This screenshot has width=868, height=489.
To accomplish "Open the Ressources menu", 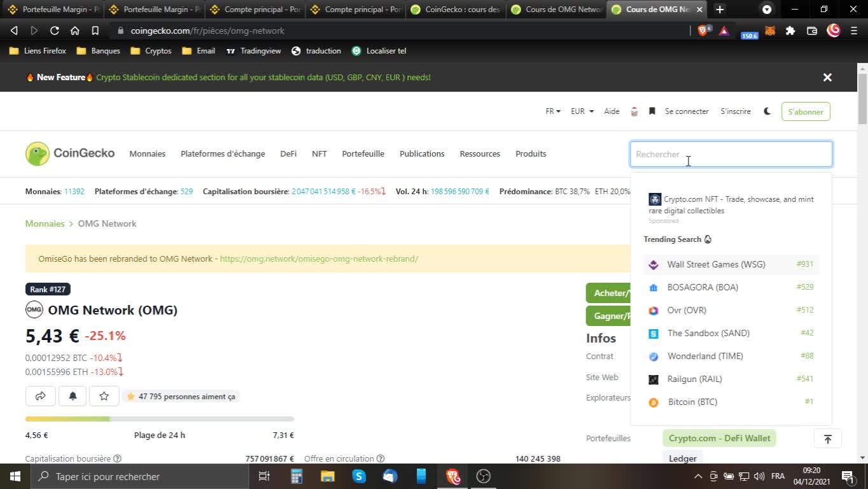I will point(480,153).
